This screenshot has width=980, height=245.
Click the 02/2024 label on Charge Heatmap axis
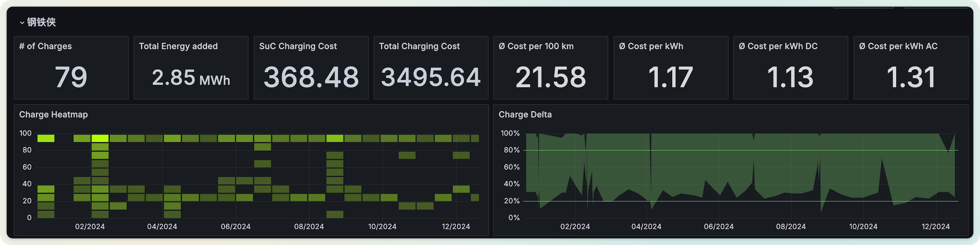(x=90, y=226)
